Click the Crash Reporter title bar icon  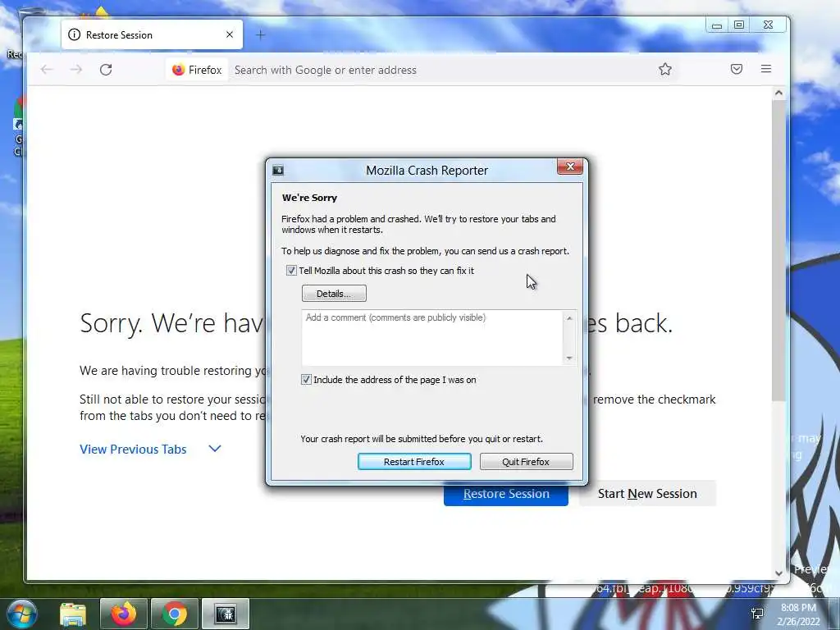click(x=278, y=171)
